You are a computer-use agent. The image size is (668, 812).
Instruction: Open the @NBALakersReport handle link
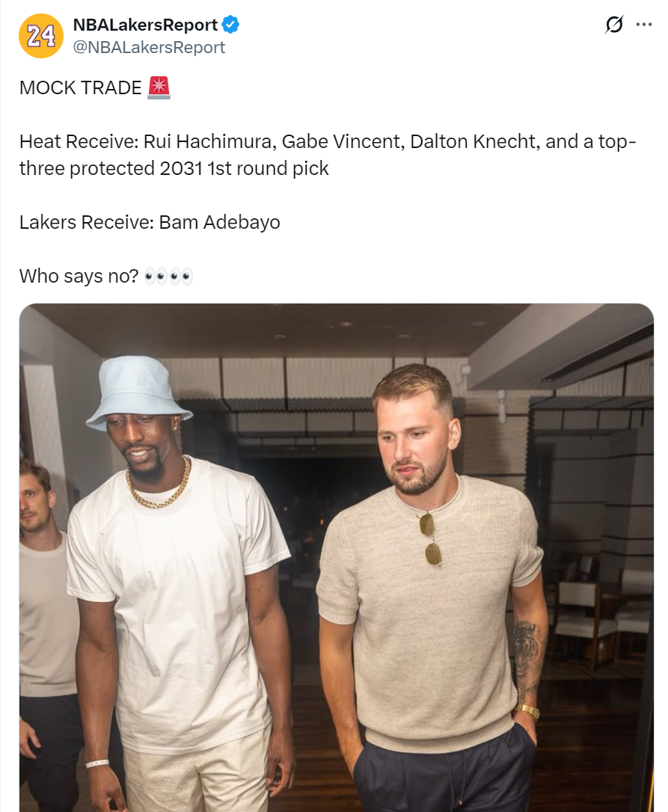(149, 47)
